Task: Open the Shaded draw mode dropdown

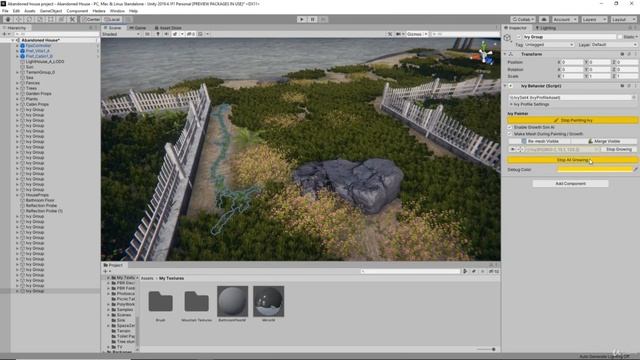Action: tap(121, 34)
